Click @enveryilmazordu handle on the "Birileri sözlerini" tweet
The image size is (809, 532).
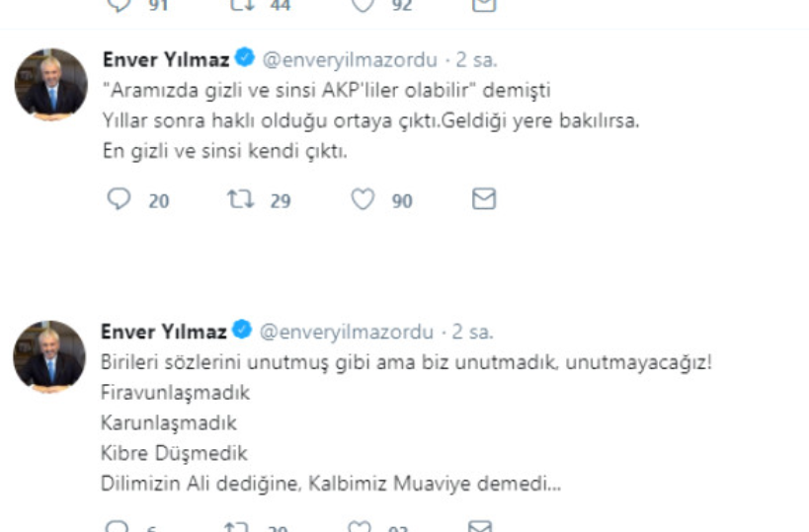coord(347,332)
